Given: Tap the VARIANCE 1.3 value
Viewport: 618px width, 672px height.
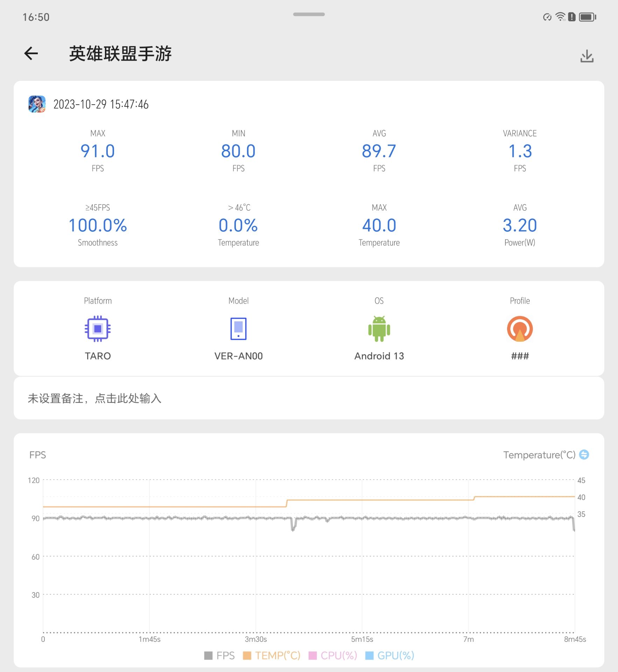Looking at the screenshot, I should 520,151.
